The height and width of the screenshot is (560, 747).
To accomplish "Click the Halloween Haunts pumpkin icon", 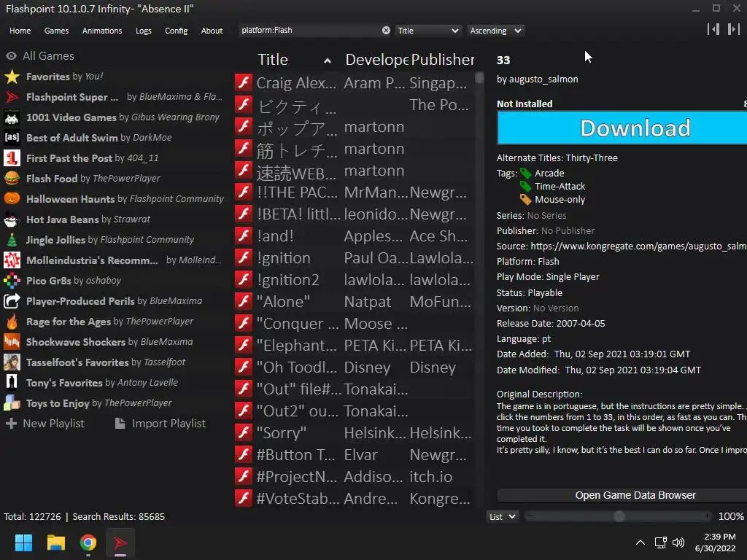I will 12,199.
